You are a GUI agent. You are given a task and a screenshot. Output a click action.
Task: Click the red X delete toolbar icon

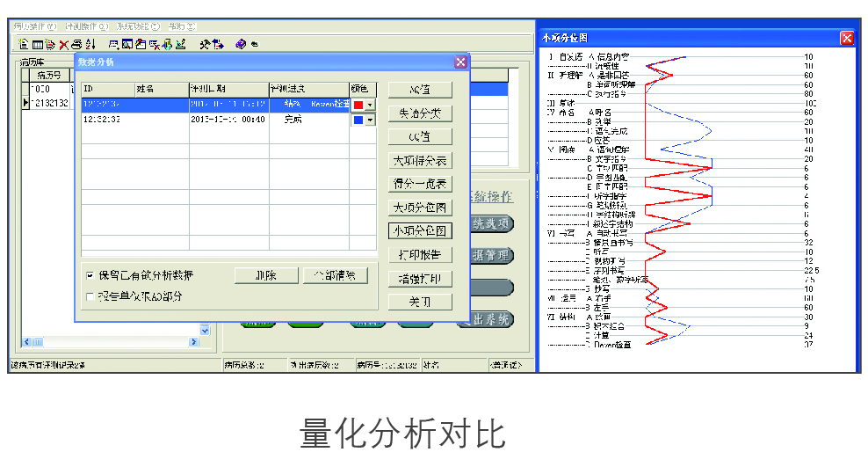click(63, 45)
